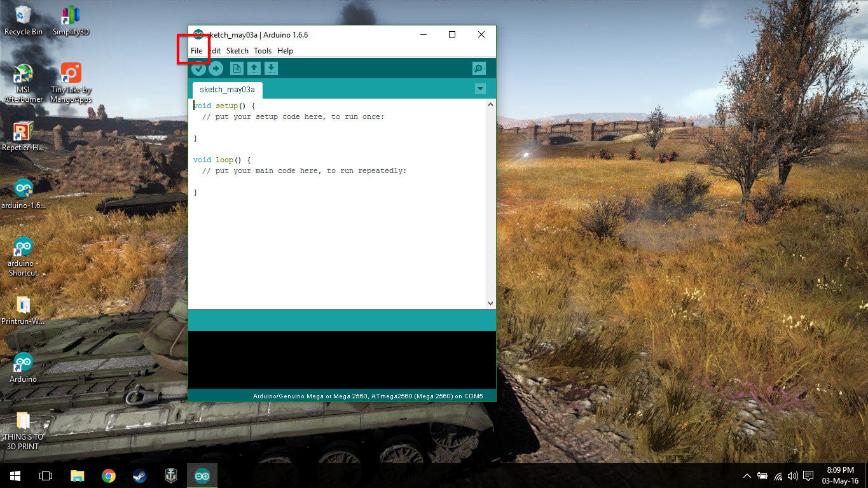Open the Serial Monitor magnifier icon

(479, 69)
